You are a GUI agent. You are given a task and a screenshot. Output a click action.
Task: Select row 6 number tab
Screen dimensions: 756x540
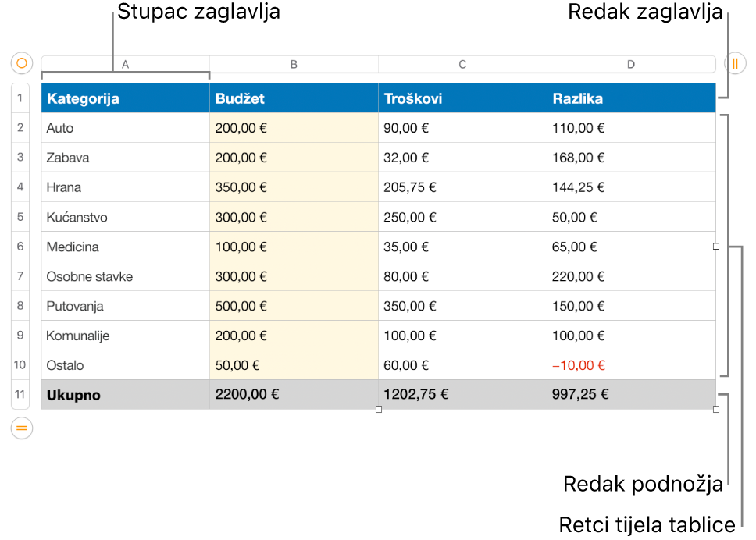pyautogui.click(x=20, y=246)
